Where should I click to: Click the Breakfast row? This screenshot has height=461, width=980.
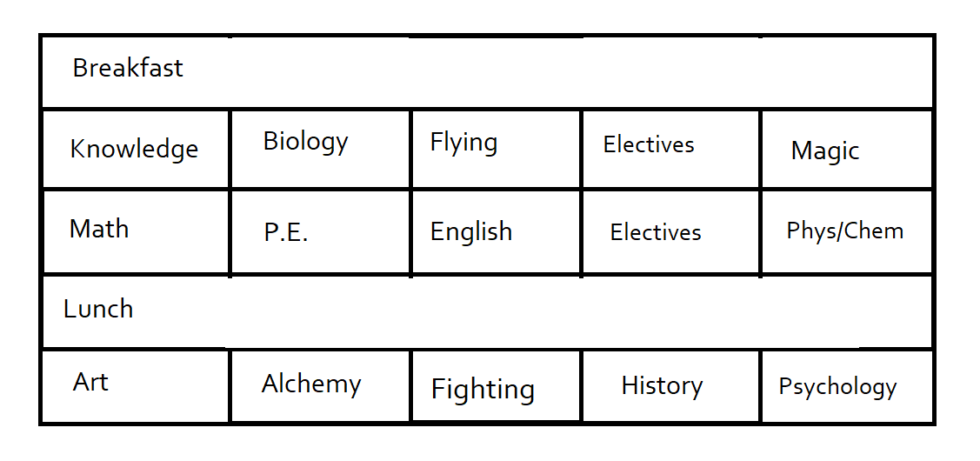click(x=487, y=72)
